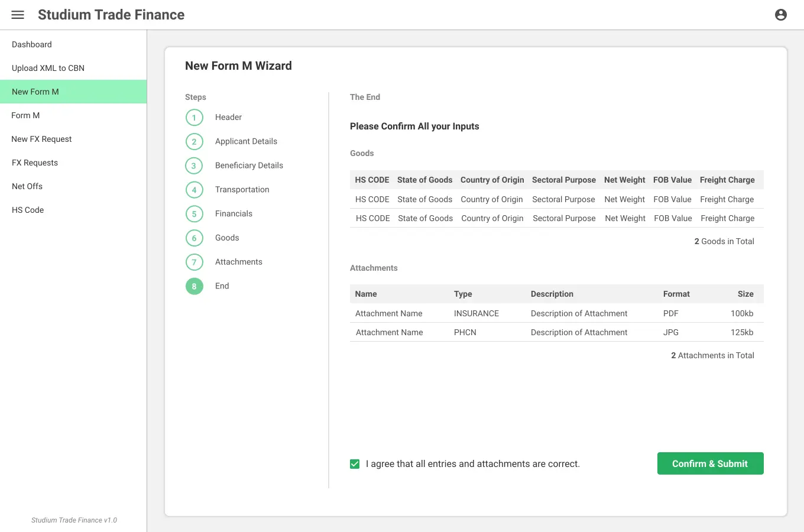Click the description in the JPG row
This screenshot has width=804, height=532.
pyautogui.click(x=579, y=332)
